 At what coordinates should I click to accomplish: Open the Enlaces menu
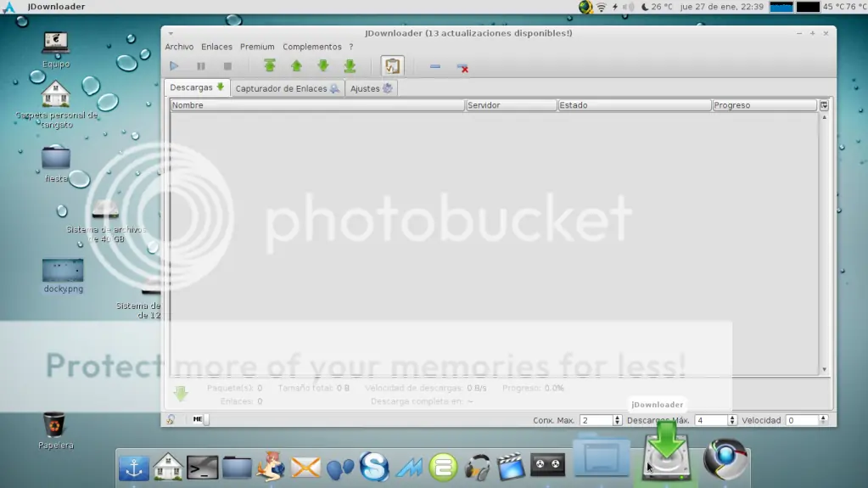217,47
